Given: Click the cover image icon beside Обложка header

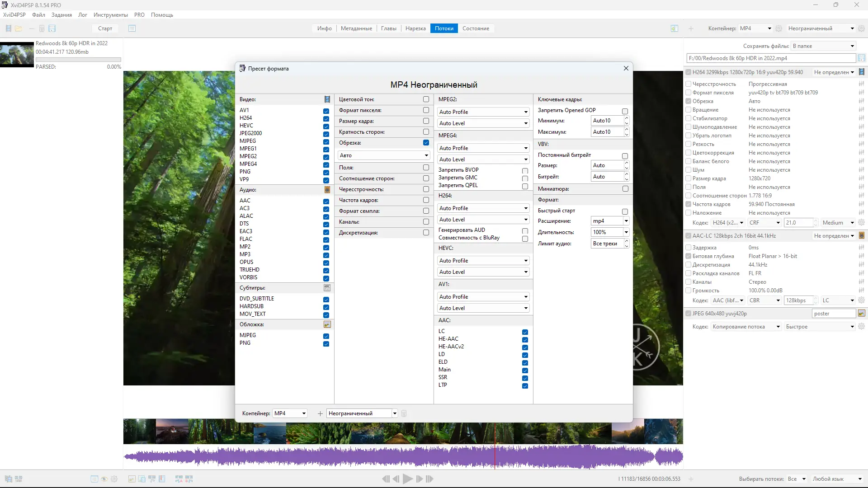Looking at the screenshot, I should pos(327,324).
